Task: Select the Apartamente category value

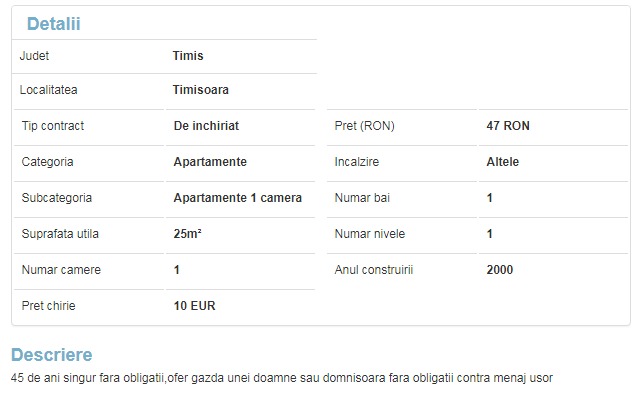Action: pyautogui.click(x=210, y=162)
